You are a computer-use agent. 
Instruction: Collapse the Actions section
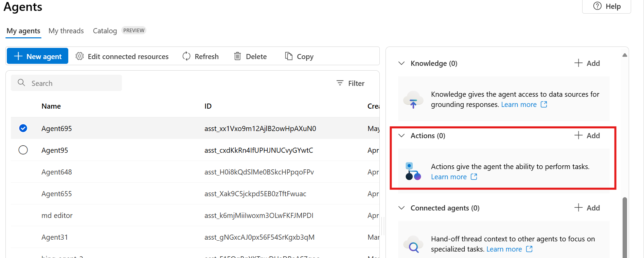coord(401,136)
